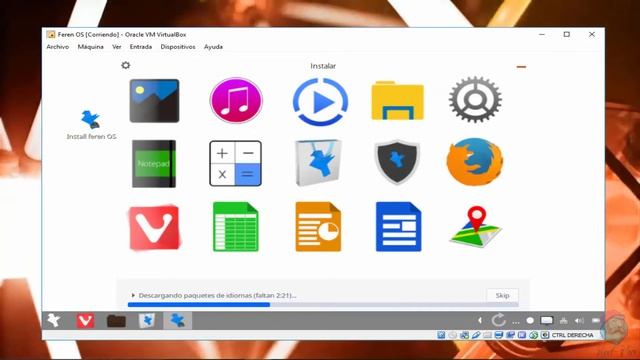Click the gray gear system settings icon
The width and height of the screenshot is (640, 360).
(x=475, y=99)
